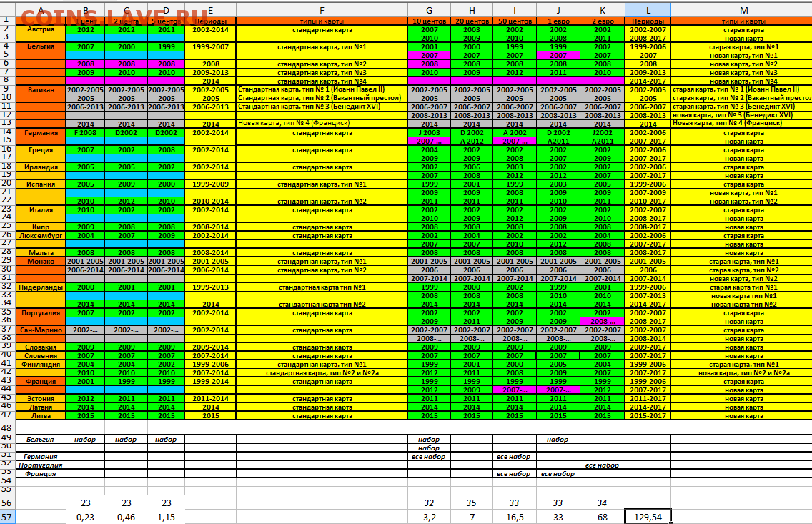The width and height of the screenshot is (812, 524).
Task: Select row 48 header
Action: 7,427
